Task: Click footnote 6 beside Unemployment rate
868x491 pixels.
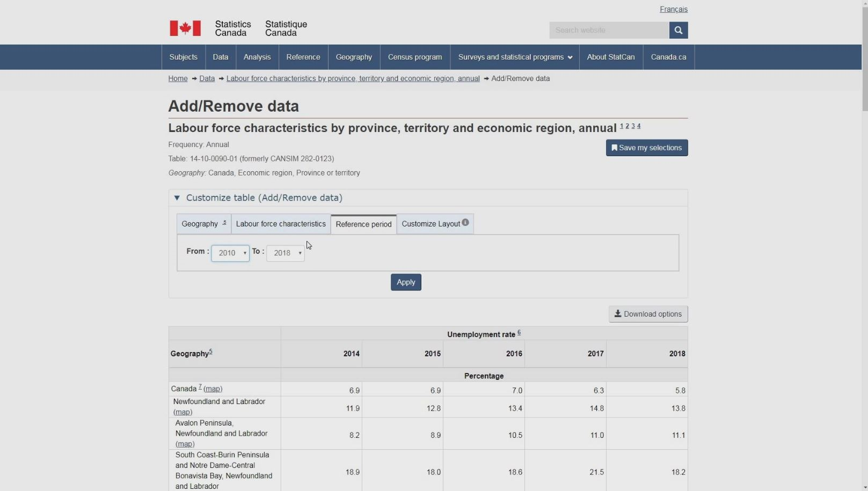Action: click(x=519, y=333)
